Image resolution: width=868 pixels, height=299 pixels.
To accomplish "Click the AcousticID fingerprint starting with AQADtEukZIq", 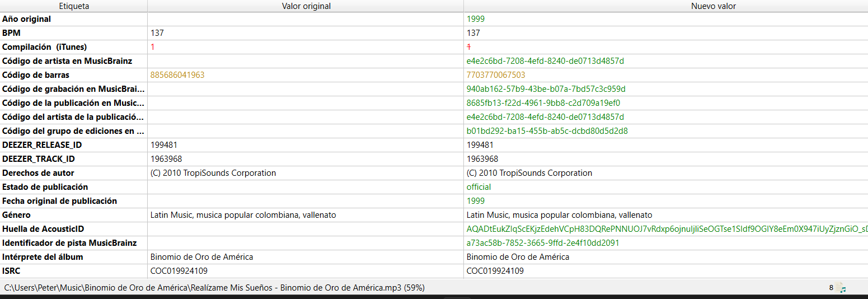I will point(667,229).
